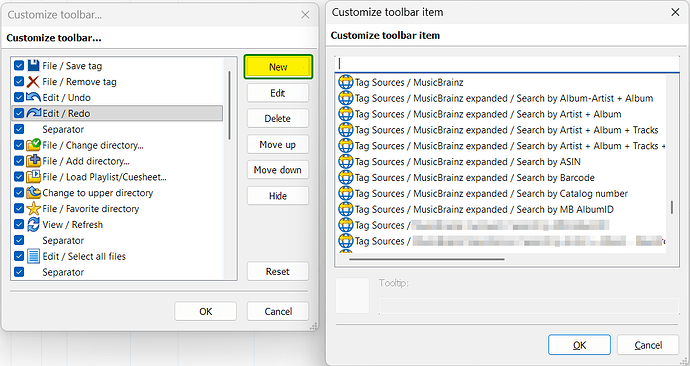Click the Tooltip text field
Viewport: 690px width, 366px height.
coord(529,306)
